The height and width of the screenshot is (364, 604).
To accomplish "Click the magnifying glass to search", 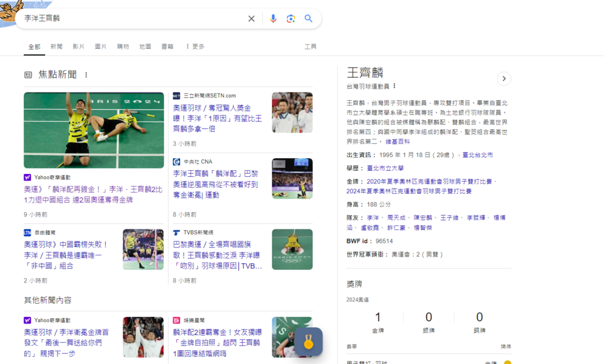I will [x=309, y=19].
